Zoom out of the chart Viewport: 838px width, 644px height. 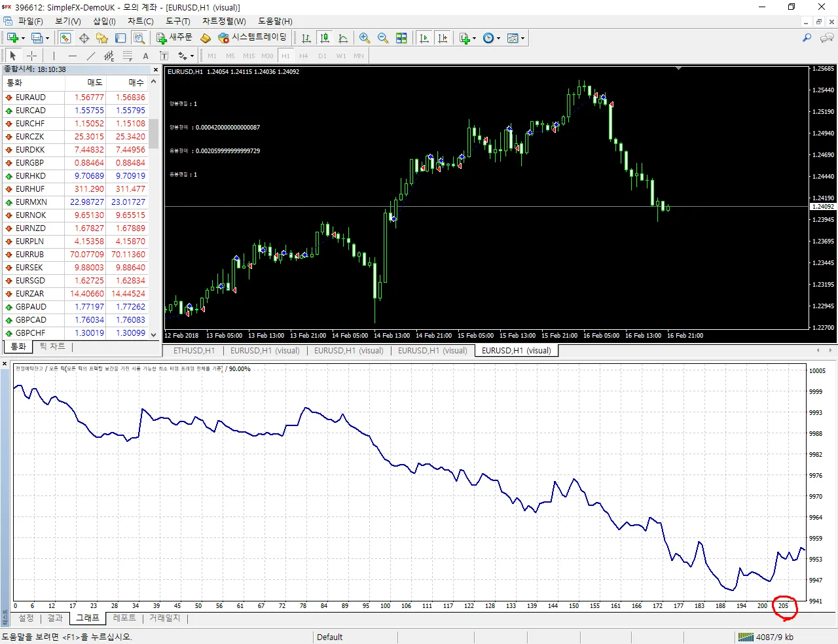(x=383, y=38)
